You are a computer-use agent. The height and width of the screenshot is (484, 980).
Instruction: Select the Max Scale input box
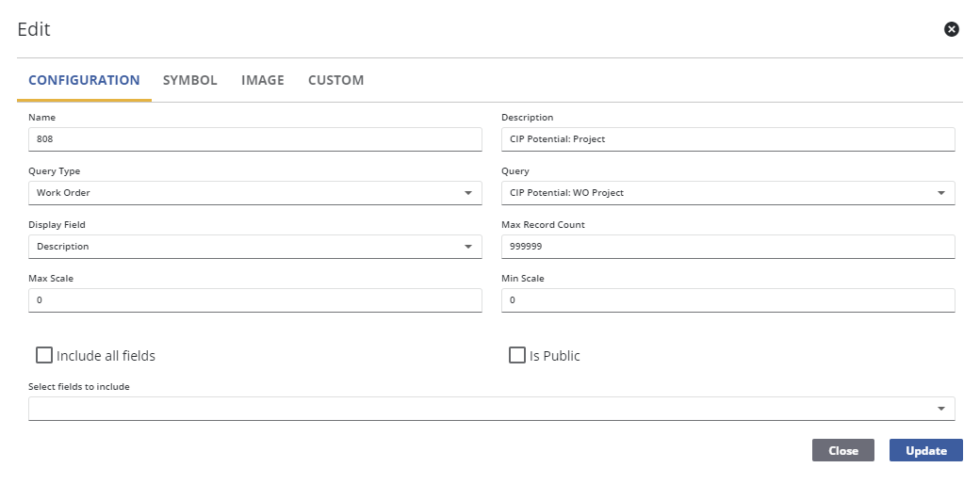click(254, 299)
